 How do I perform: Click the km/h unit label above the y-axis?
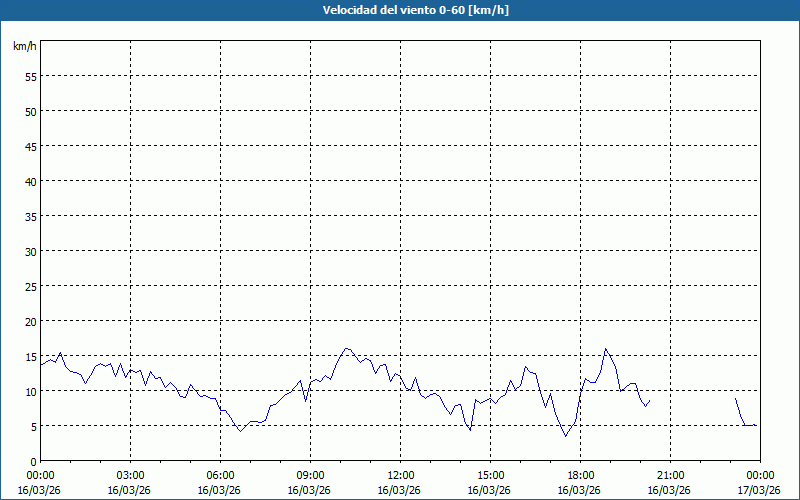coord(24,46)
